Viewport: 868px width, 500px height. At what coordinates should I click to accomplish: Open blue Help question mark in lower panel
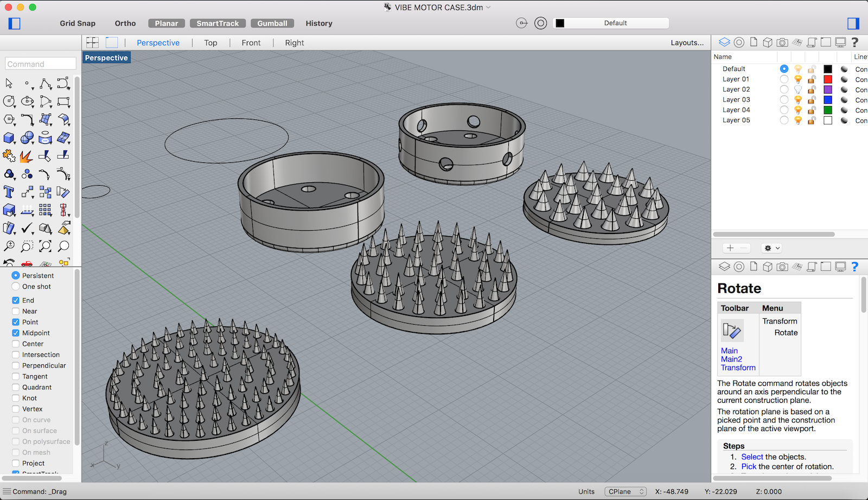855,267
